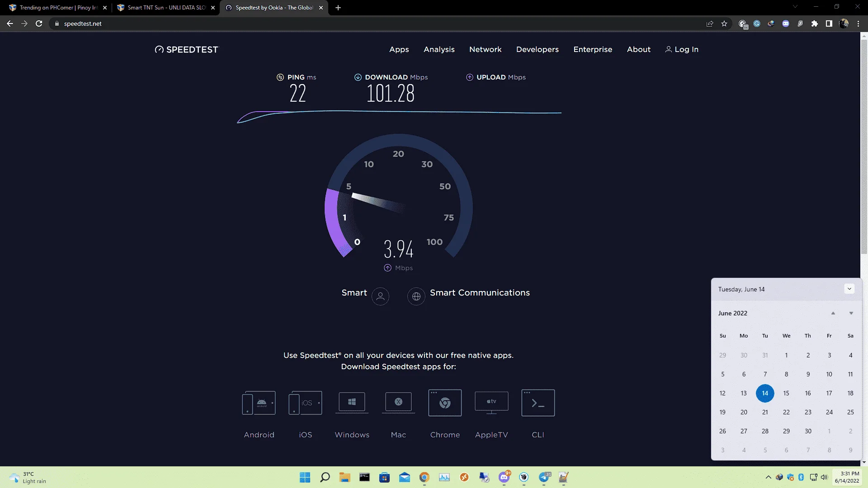Open the CLI download icon
The image size is (868, 488).
point(538,403)
